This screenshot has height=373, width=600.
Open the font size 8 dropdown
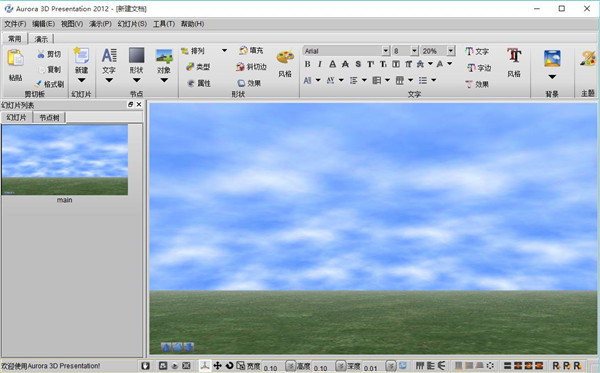click(x=414, y=51)
